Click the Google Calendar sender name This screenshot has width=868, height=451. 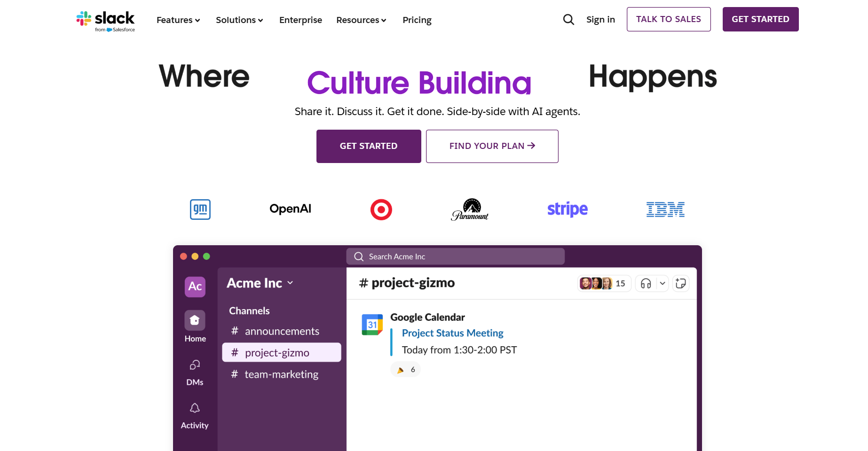click(427, 317)
